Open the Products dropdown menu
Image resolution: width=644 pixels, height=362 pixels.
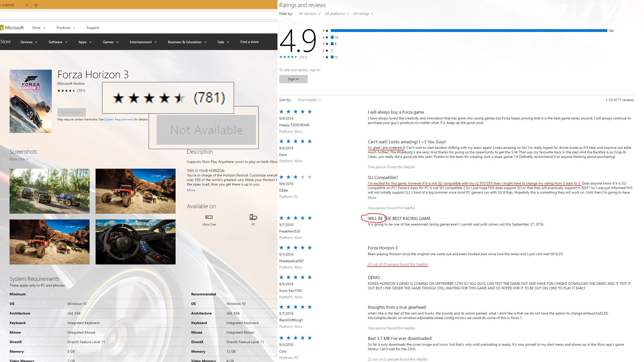[x=66, y=28]
